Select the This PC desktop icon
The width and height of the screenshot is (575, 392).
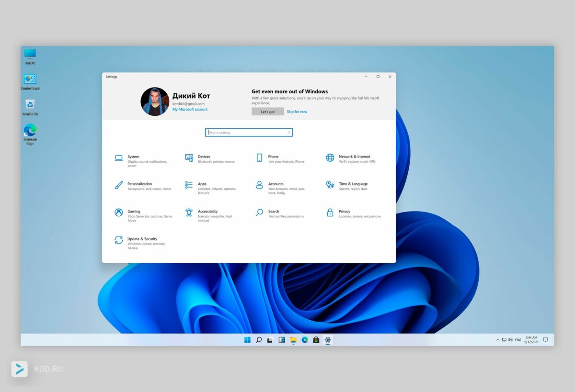(x=30, y=56)
